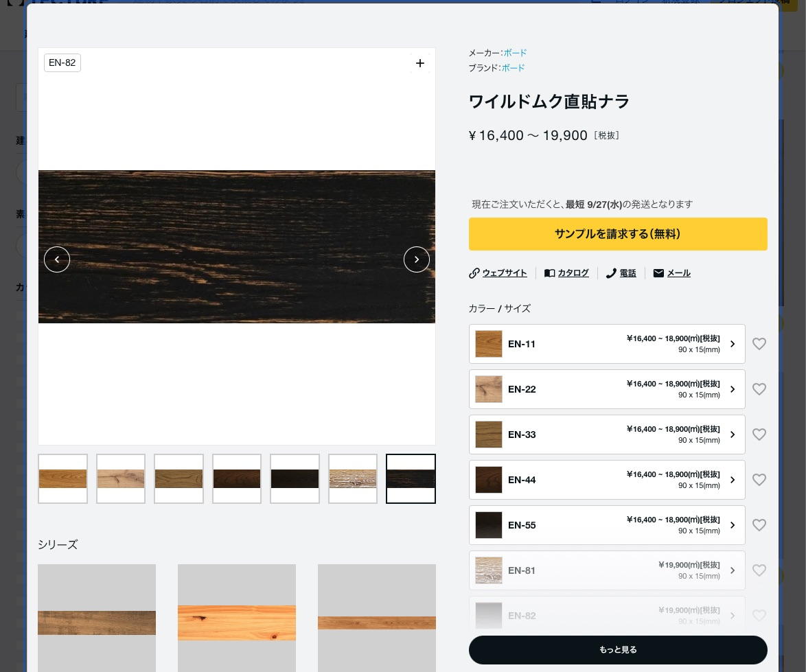
Task: Favorite EN-44 with heart icon
Action: click(x=759, y=479)
